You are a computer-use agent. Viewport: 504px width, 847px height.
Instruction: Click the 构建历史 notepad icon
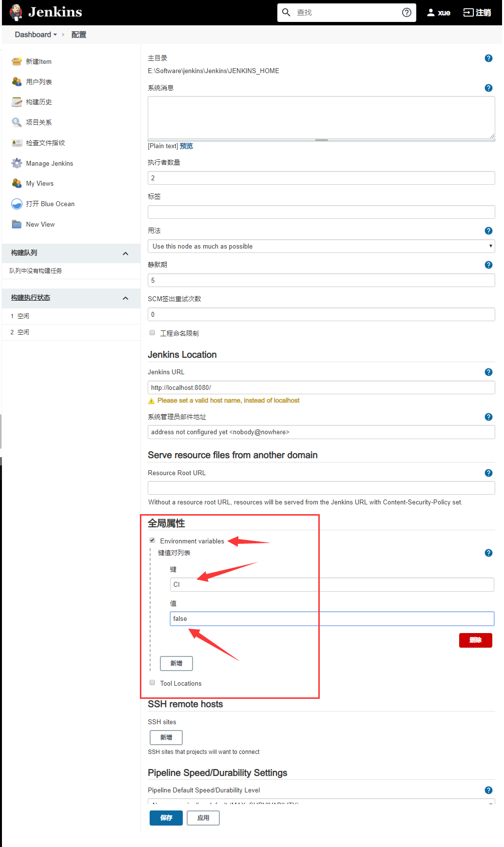(17, 102)
